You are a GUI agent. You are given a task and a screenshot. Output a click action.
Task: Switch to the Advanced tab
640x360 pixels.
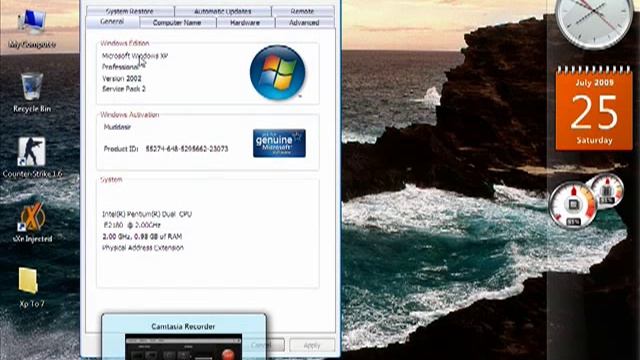coord(304,23)
